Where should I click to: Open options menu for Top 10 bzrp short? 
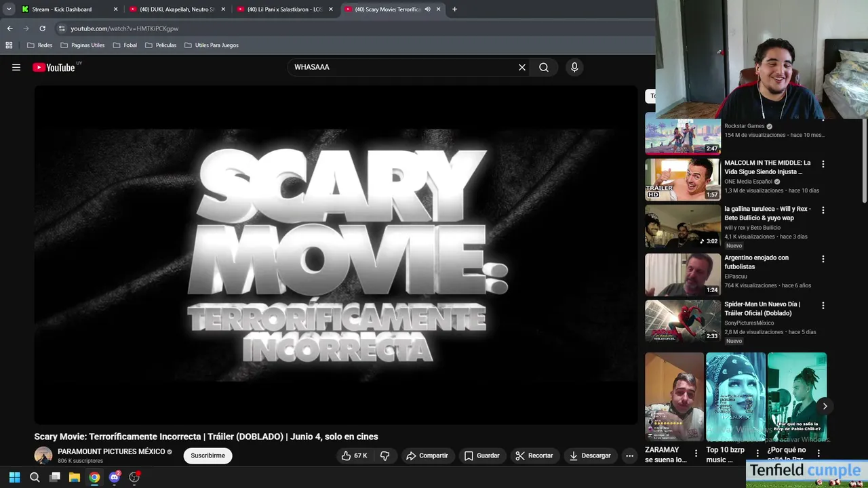pyautogui.click(x=757, y=453)
